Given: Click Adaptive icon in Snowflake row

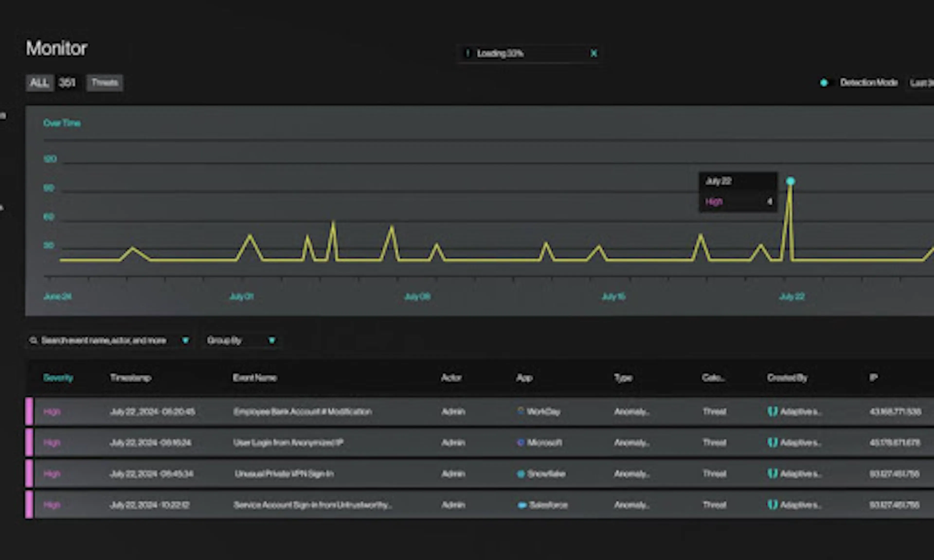Looking at the screenshot, I should tap(772, 474).
